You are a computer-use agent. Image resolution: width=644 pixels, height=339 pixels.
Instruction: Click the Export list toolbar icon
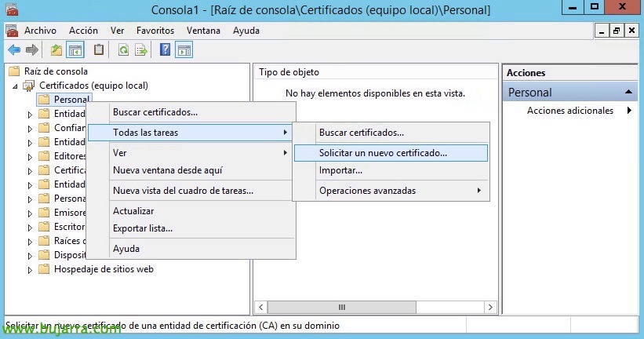tap(141, 50)
